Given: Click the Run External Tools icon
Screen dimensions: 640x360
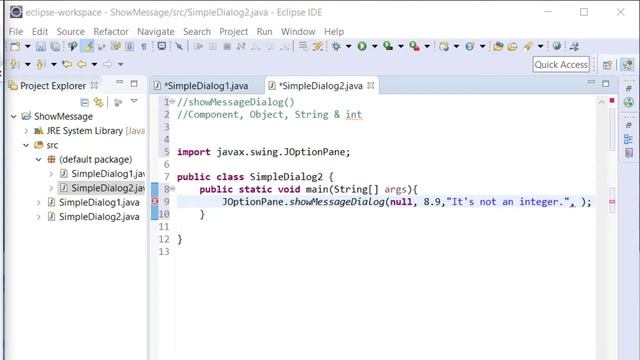Looking at the screenshot, I should coord(415,46).
